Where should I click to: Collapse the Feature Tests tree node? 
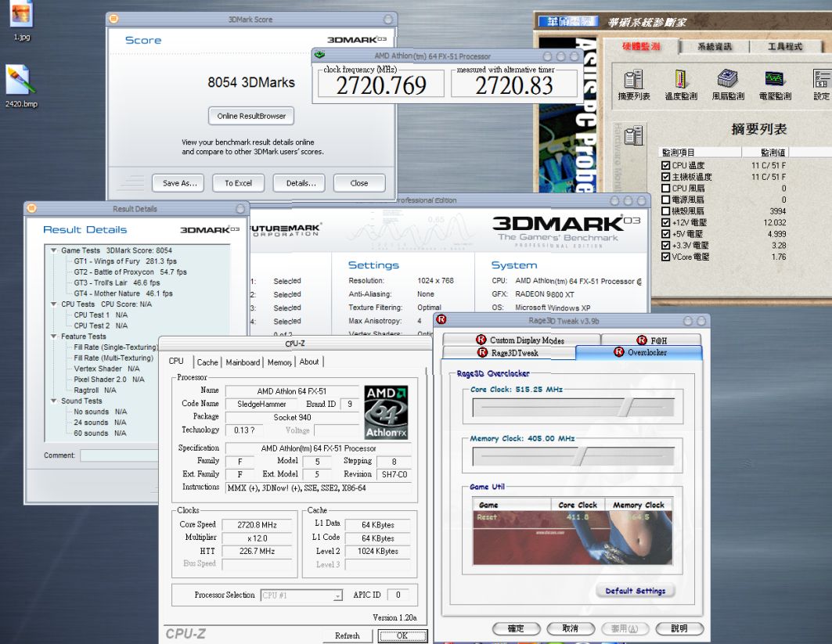[x=53, y=336]
